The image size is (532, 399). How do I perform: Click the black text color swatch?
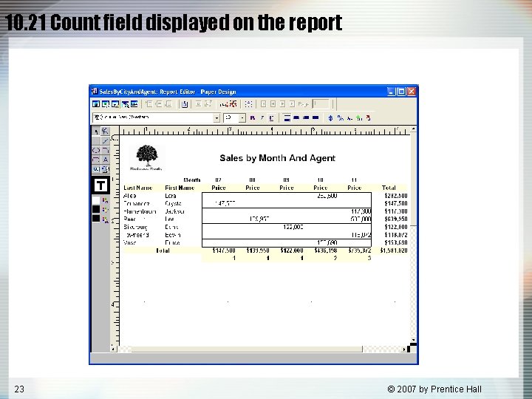96,218
